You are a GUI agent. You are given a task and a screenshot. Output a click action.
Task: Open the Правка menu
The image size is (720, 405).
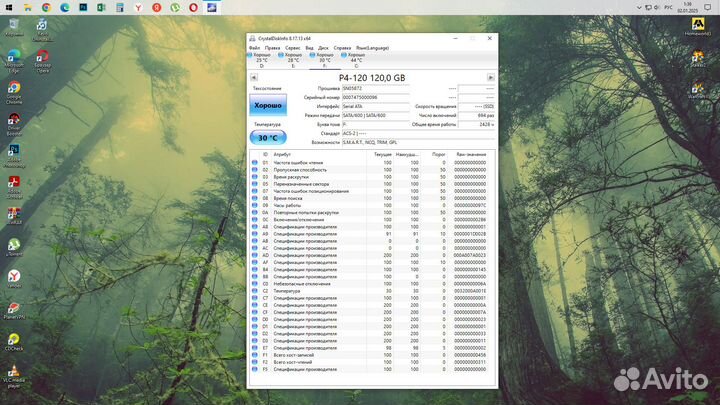(272, 48)
